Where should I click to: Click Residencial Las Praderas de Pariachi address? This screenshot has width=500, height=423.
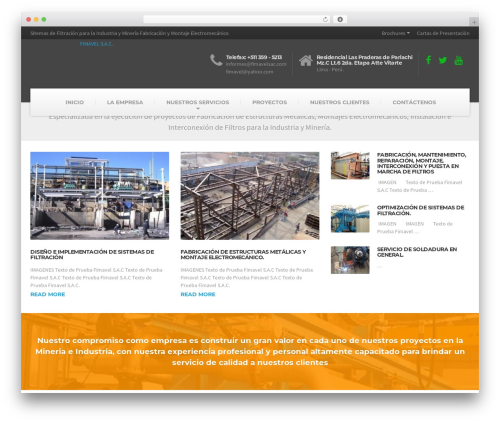[x=364, y=60]
